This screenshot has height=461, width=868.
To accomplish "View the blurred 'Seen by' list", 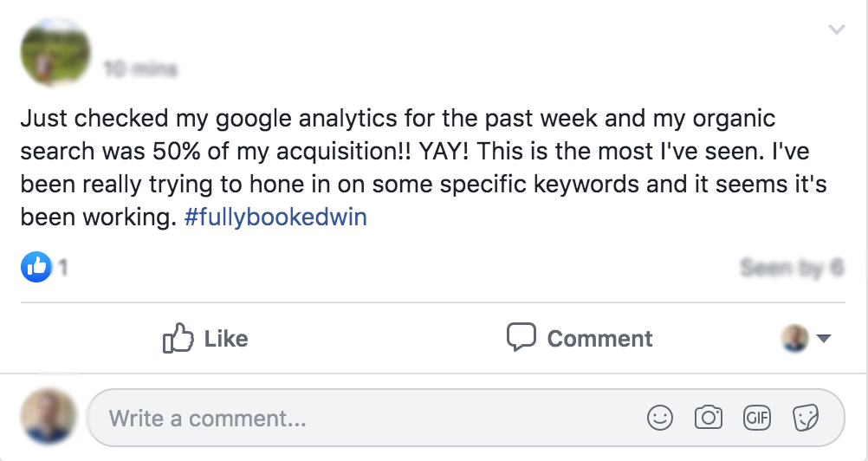I will pos(791,268).
